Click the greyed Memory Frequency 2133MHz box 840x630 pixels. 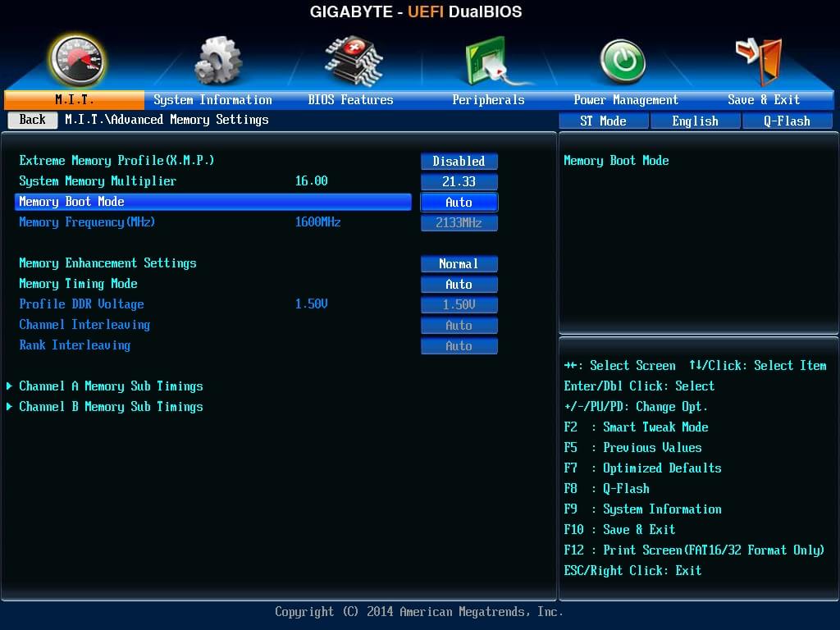click(459, 223)
